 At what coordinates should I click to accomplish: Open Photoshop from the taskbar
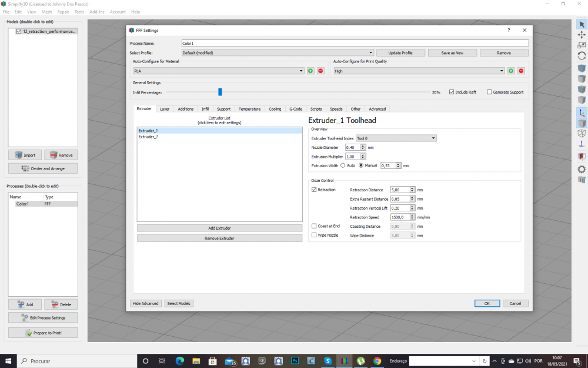pyautogui.click(x=295, y=361)
